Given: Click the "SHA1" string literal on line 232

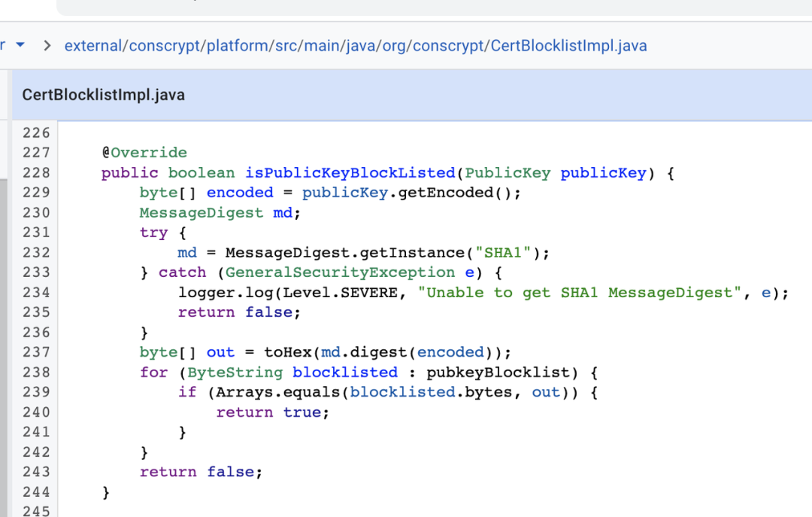Looking at the screenshot, I should (x=503, y=253).
